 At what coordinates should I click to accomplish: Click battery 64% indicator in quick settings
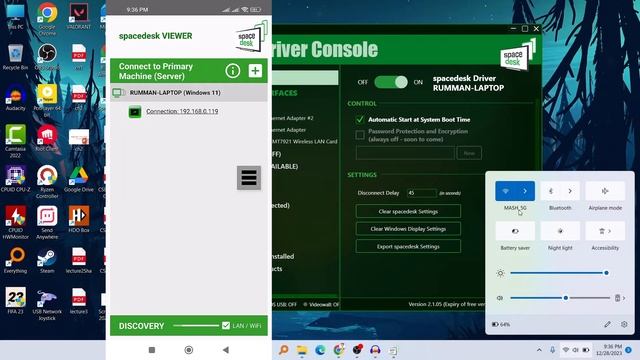click(x=501, y=324)
